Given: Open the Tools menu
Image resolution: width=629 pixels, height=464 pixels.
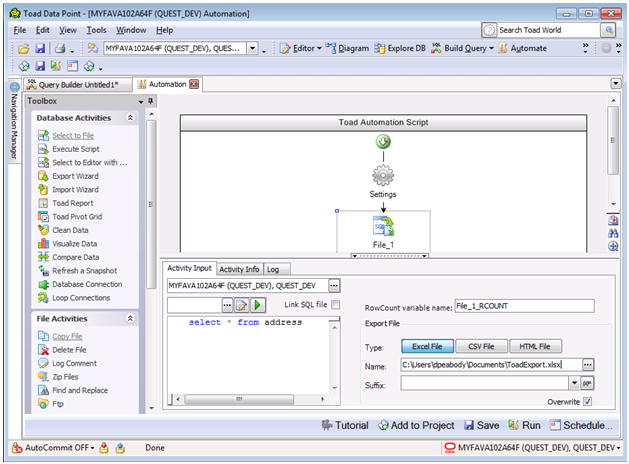Looking at the screenshot, I should [96, 30].
